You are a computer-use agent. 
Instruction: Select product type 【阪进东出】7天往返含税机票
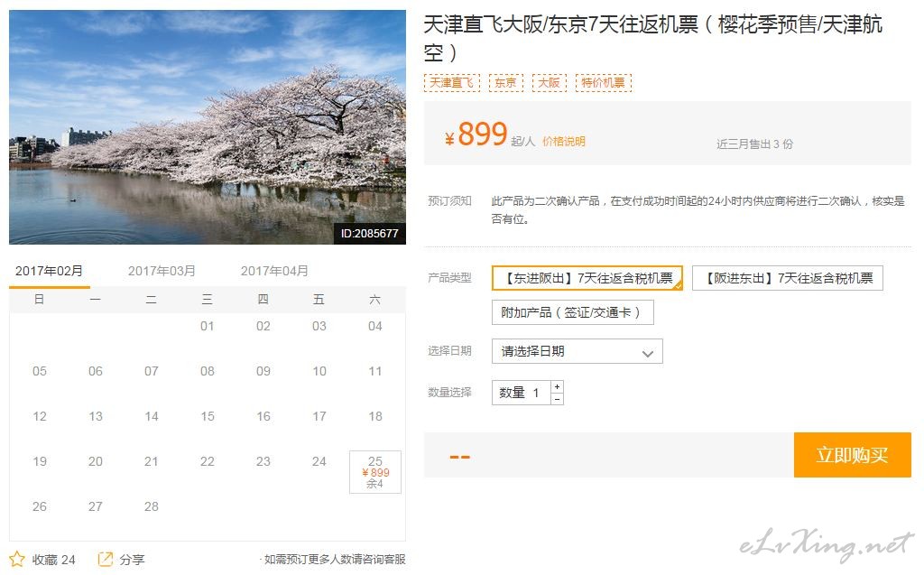[x=787, y=278]
